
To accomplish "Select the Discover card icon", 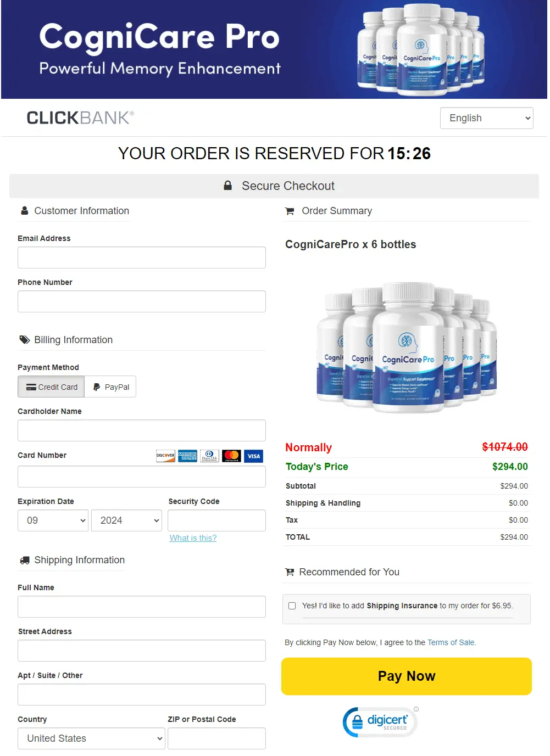I will click(165, 456).
